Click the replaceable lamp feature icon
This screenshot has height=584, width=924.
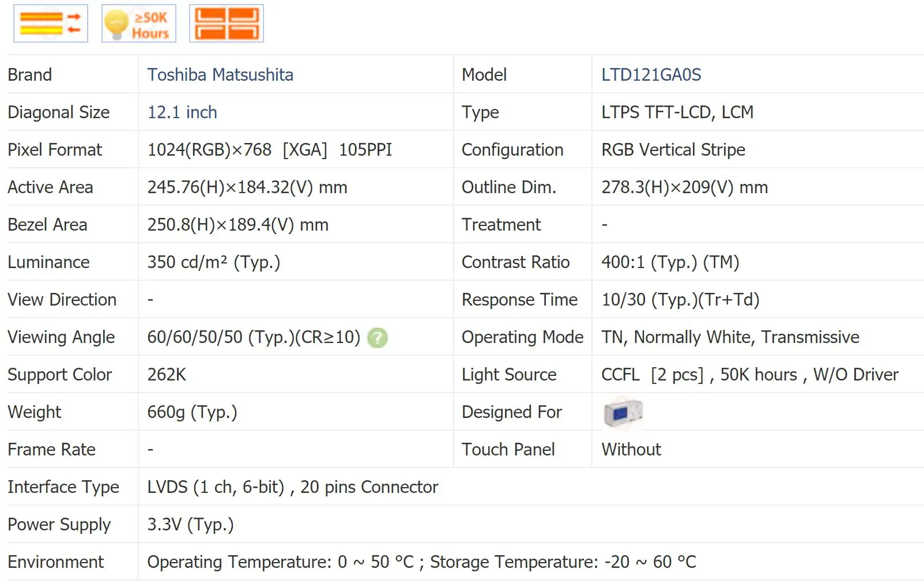[51, 24]
